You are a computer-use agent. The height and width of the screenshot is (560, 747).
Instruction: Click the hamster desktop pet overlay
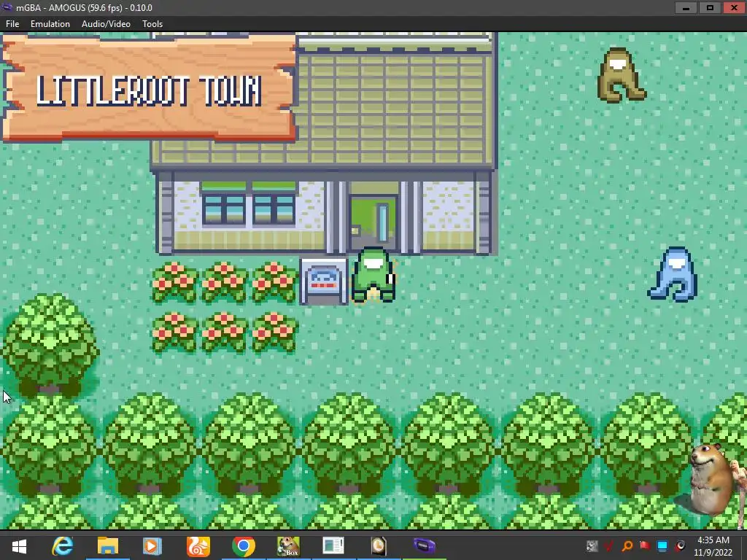tap(711, 481)
